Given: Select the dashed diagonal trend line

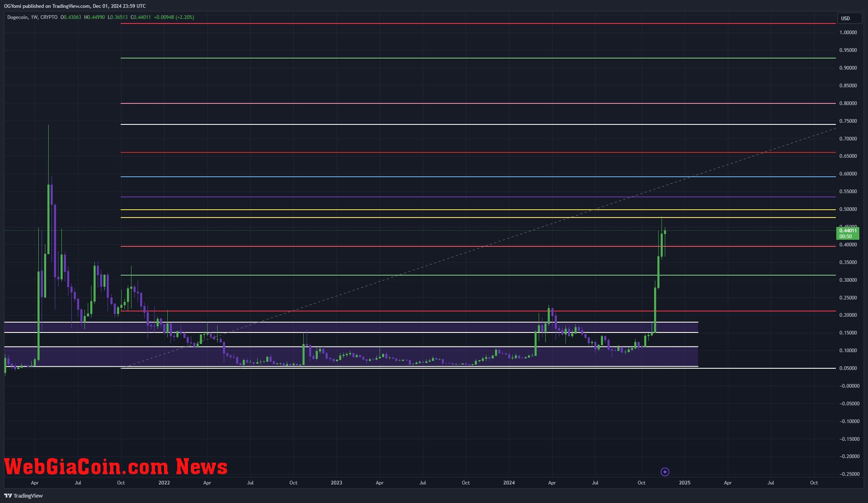Looking at the screenshot, I should [478, 248].
